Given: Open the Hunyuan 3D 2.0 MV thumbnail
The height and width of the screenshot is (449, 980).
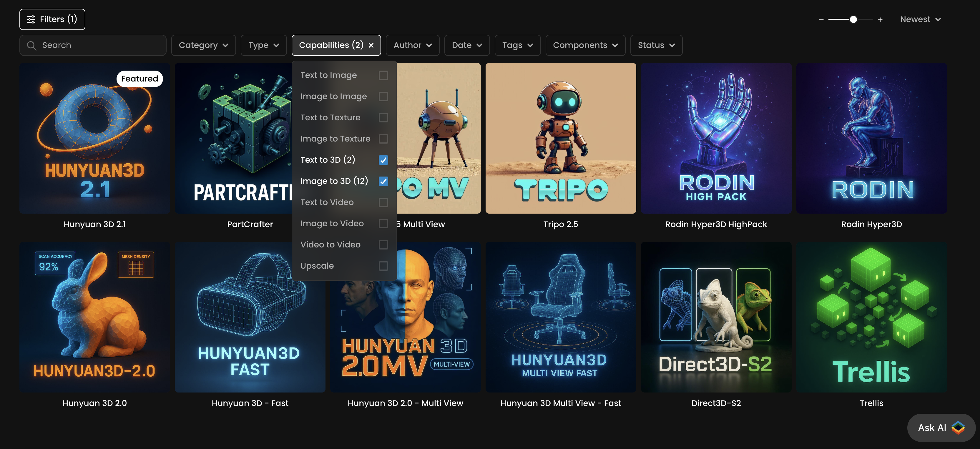Looking at the screenshot, I should [x=405, y=337].
